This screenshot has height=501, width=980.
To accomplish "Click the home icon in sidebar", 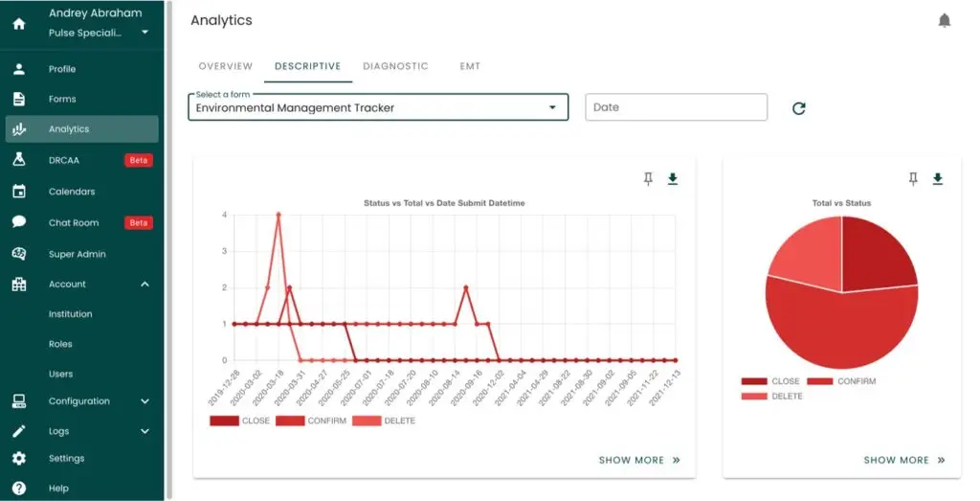I will coord(18,24).
